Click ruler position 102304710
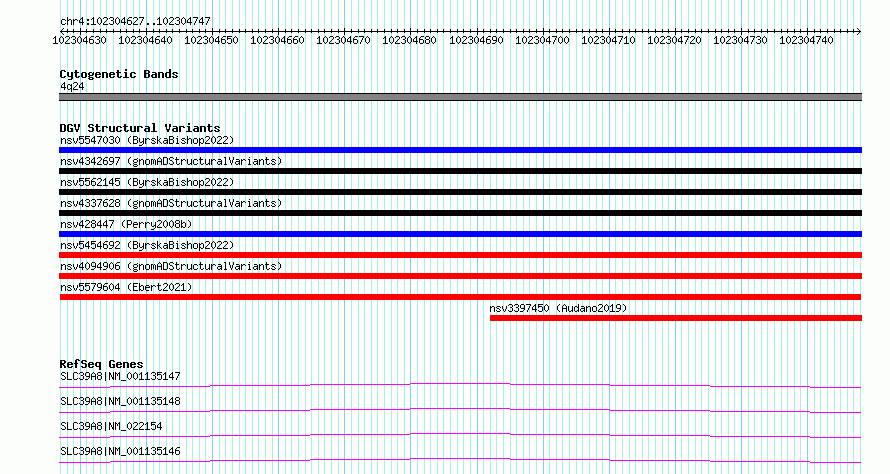 coord(608,40)
